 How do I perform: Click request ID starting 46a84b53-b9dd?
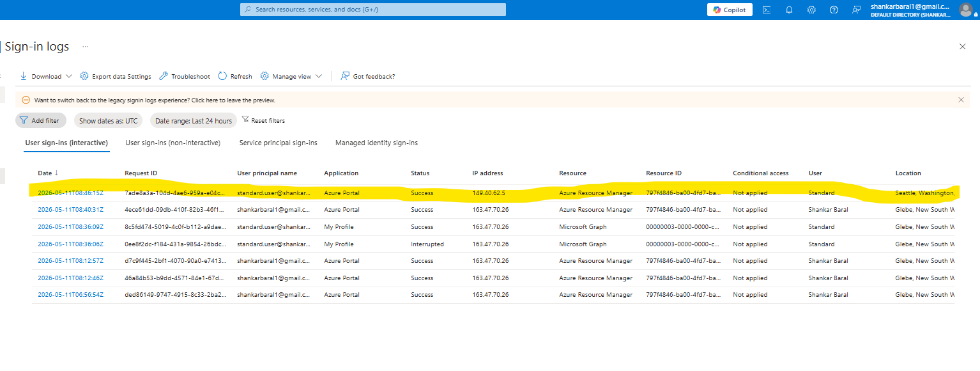pyautogui.click(x=175, y=278)
